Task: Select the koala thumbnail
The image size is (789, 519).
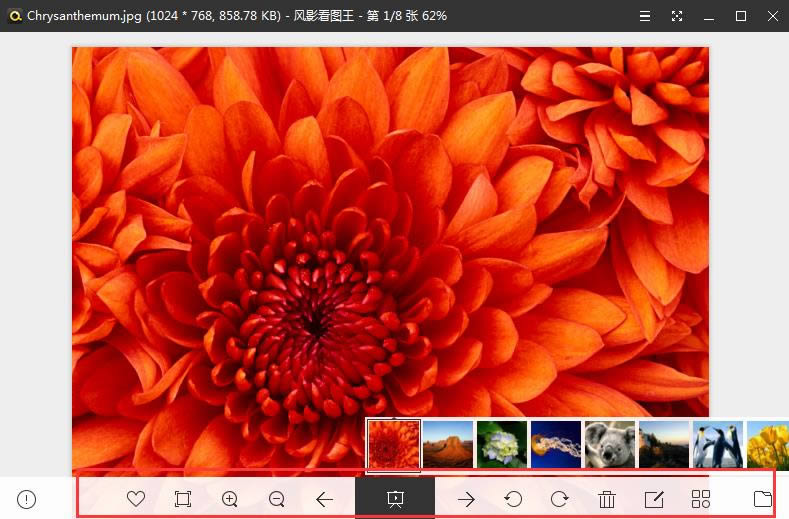Action: click(x=610, y=445)
